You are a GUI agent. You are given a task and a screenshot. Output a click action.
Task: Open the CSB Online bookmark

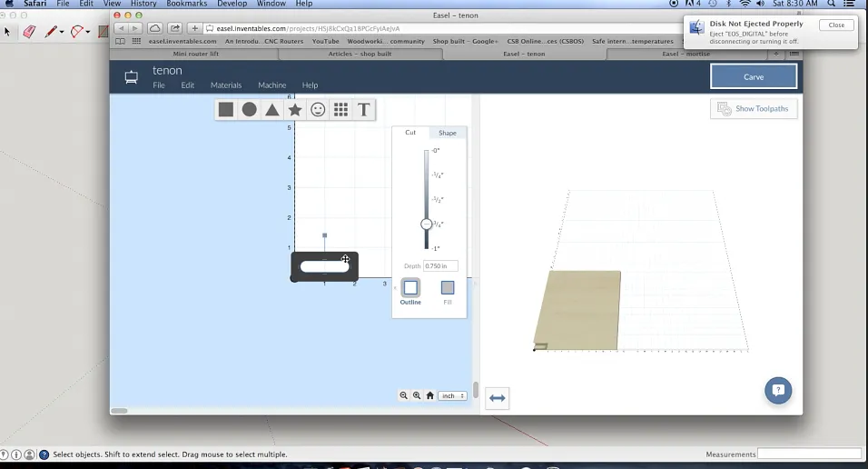tap(546, 41)
